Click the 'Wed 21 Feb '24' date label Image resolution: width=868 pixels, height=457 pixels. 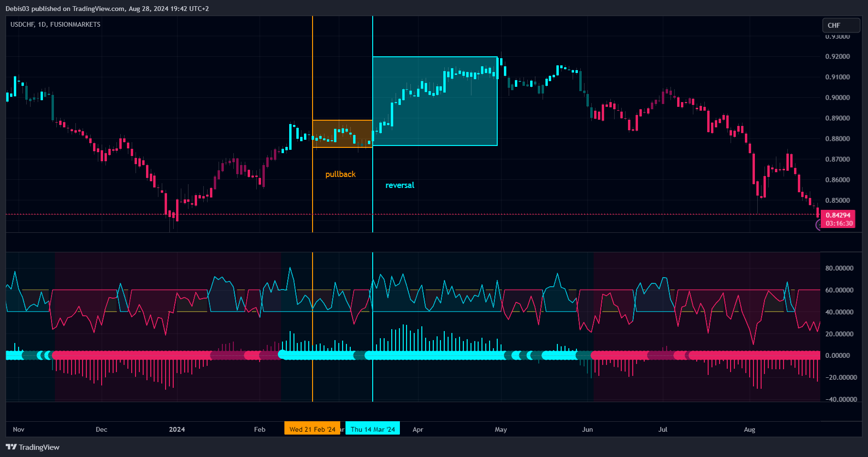tap(312, 429)
